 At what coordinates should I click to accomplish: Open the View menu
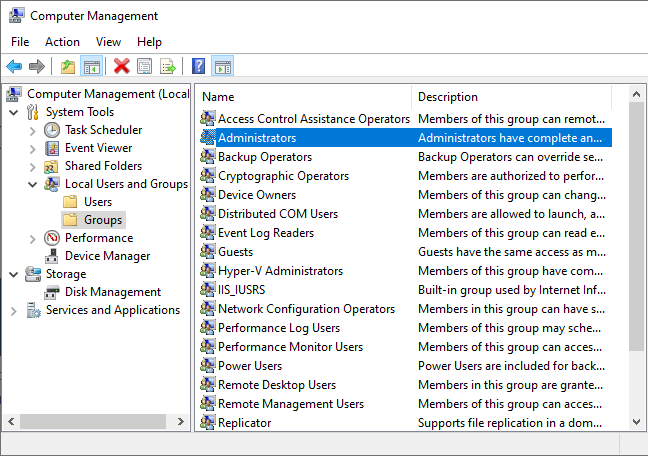coord(108,42)
